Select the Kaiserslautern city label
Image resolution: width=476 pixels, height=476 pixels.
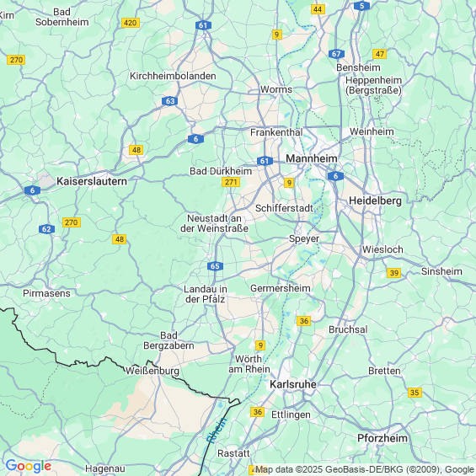[92, 181]
